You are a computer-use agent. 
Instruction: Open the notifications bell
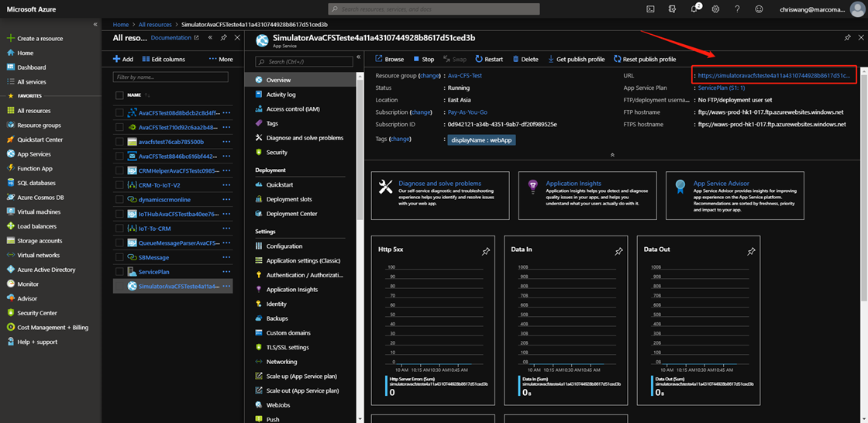coord(694,9)
